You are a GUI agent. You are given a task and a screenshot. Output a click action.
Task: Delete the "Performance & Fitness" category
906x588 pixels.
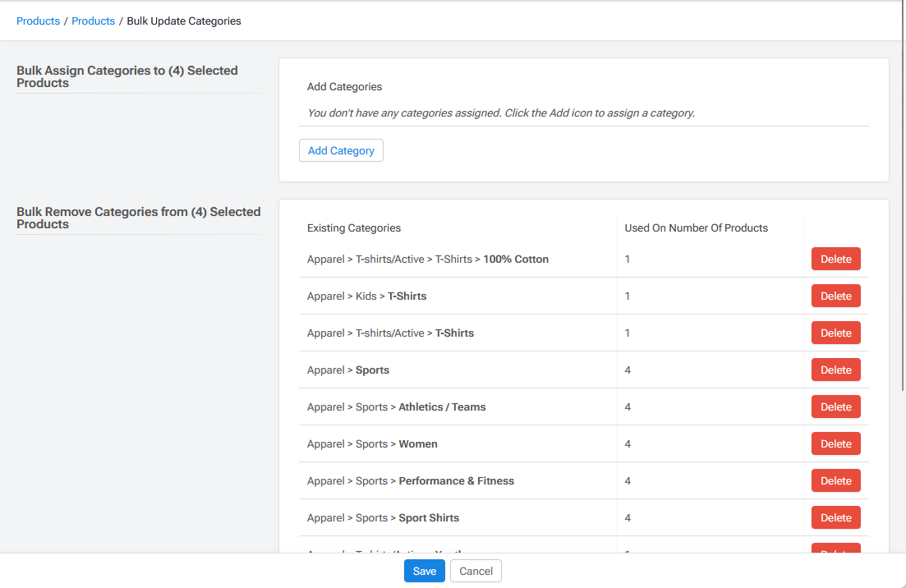tap(835, 480)
